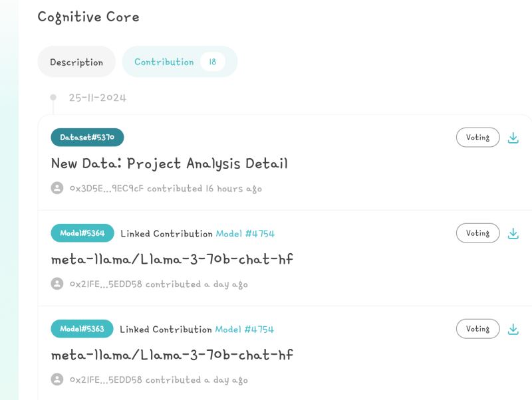532x400 pixels.
Task: Select the Dataset#5370 badge
Action: (x=87, y=138)
